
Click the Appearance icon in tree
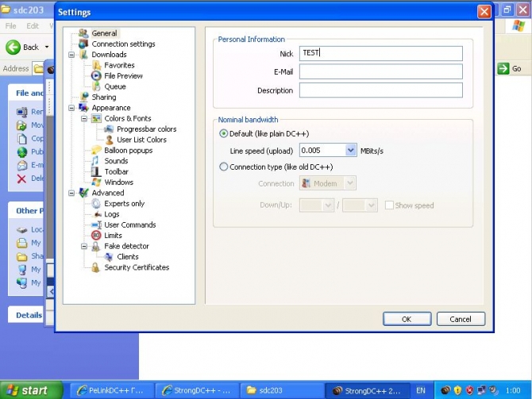[83, 108]
